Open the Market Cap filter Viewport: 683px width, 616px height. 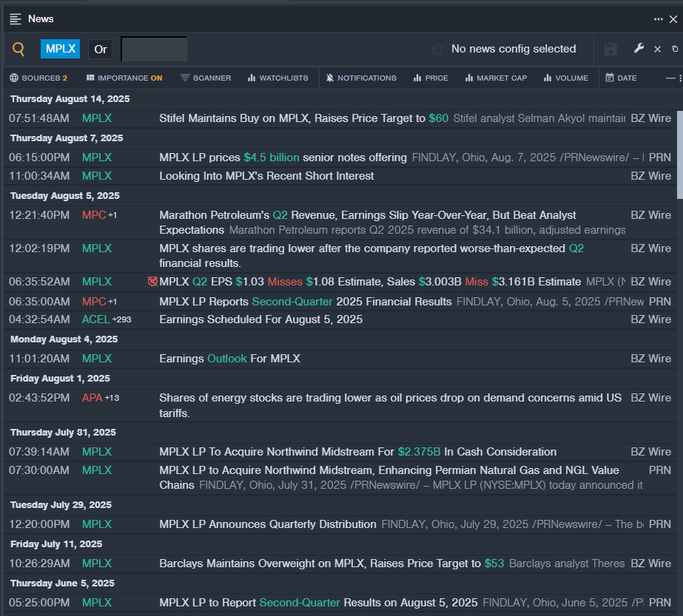point(496,78)
